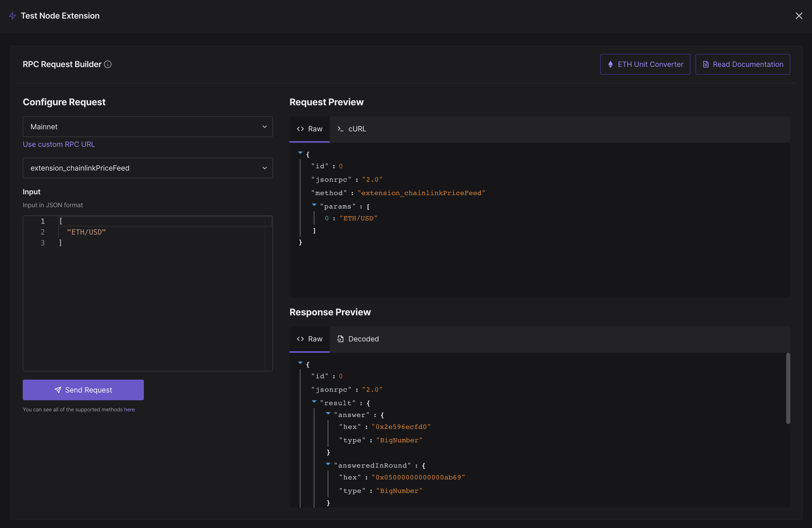The width and height of the screenshot is (812, 528).
Task: Open the supported methods 'here' link
Action: pyautogui.click(x=129, y=409)
